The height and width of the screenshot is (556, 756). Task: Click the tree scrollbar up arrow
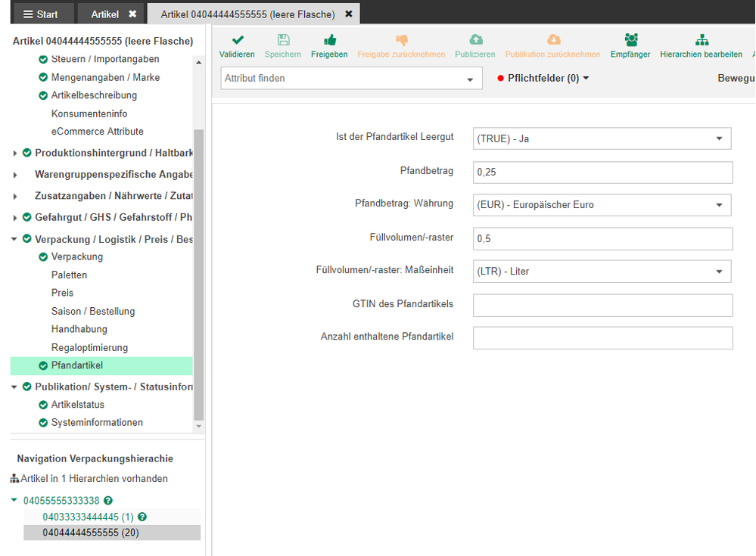pos(198,62)
